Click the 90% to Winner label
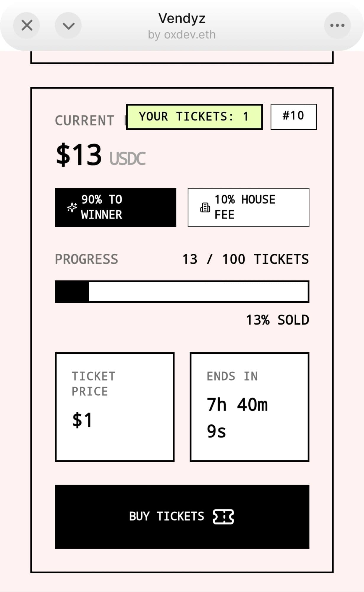This screenshot has height=592, width=364. (102, 207)
